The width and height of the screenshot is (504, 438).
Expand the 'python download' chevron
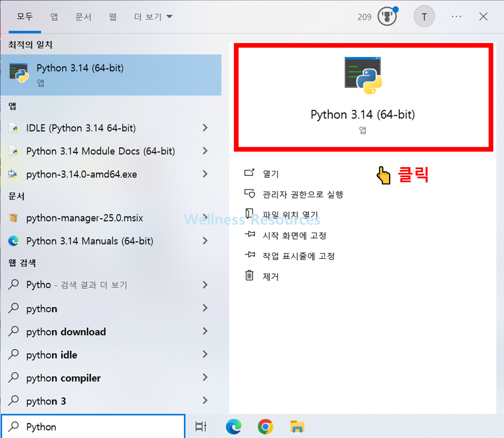[x=205, y=331]
